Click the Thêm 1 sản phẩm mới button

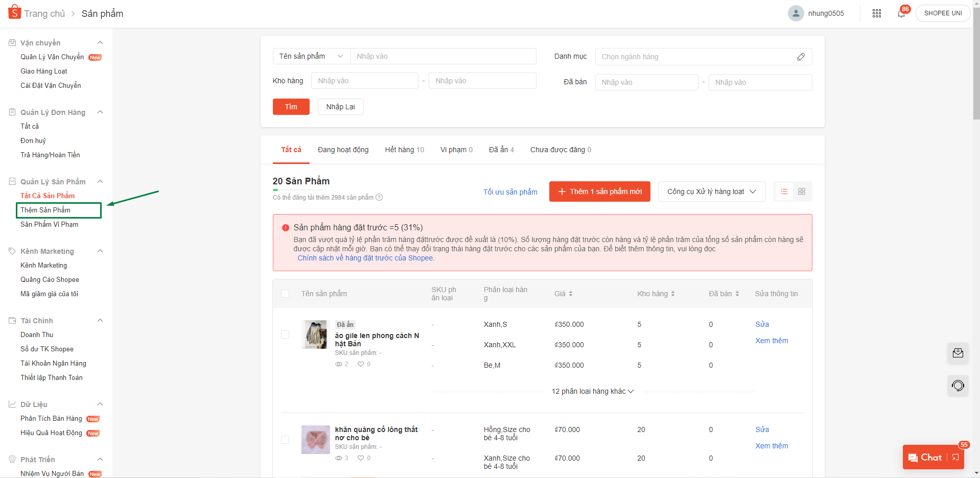point(599,192)
